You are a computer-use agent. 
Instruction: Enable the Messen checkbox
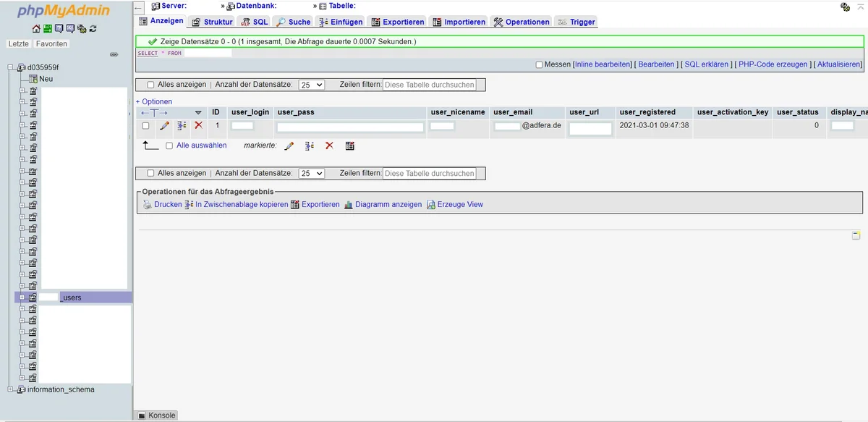[539, 64]
